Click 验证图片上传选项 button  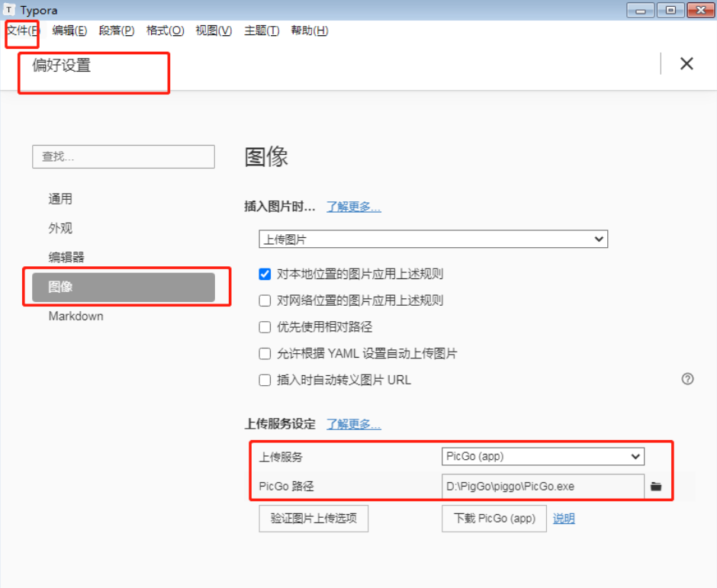click(x=313, y=518)
